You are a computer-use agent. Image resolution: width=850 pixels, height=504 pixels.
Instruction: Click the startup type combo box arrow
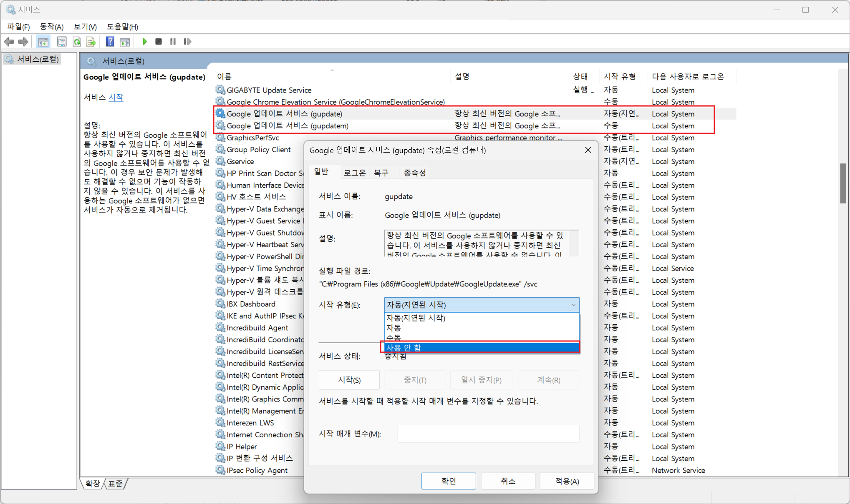click(573, 305)
